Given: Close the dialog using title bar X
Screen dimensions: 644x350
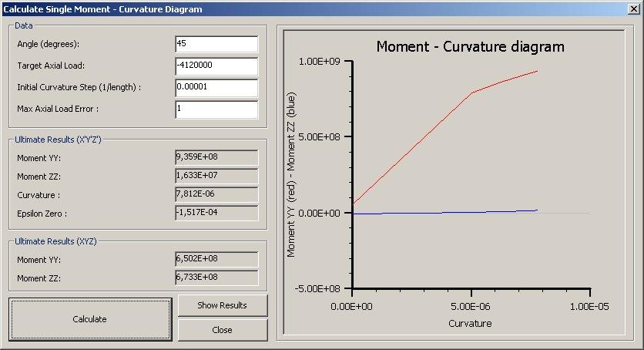Looking at the screenshot, I should click(x=633, y=9).
